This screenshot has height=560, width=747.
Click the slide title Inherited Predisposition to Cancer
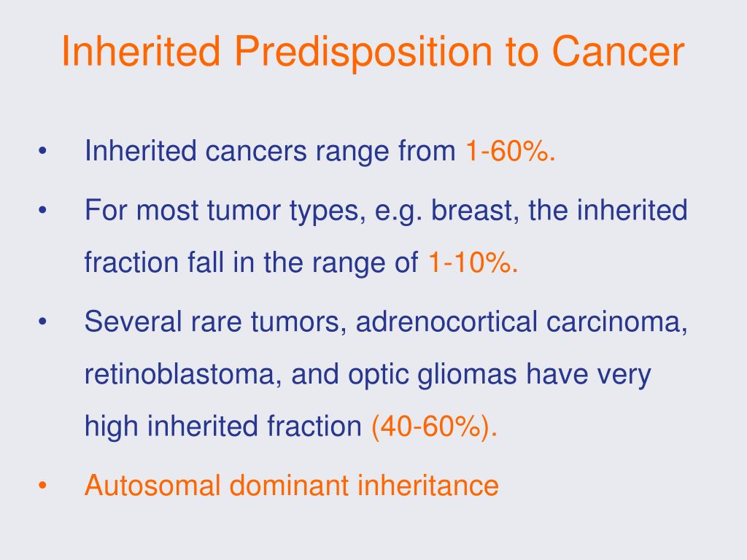(x=373, y=52)
